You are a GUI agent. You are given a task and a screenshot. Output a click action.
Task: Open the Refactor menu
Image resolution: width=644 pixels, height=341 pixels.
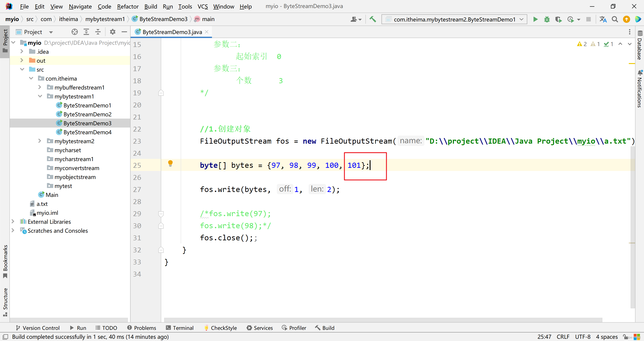click(127, 6)
